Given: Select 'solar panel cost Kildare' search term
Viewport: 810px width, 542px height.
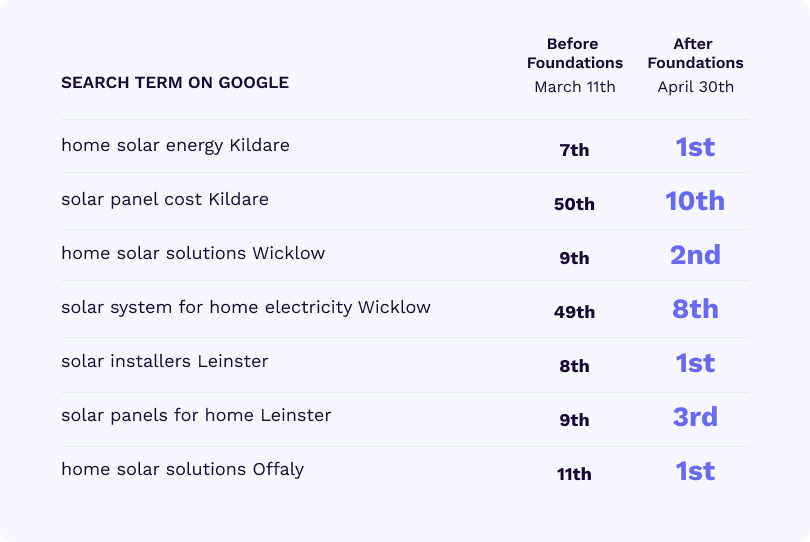Looking at the screenshot, I should click(x=165, y=199).
